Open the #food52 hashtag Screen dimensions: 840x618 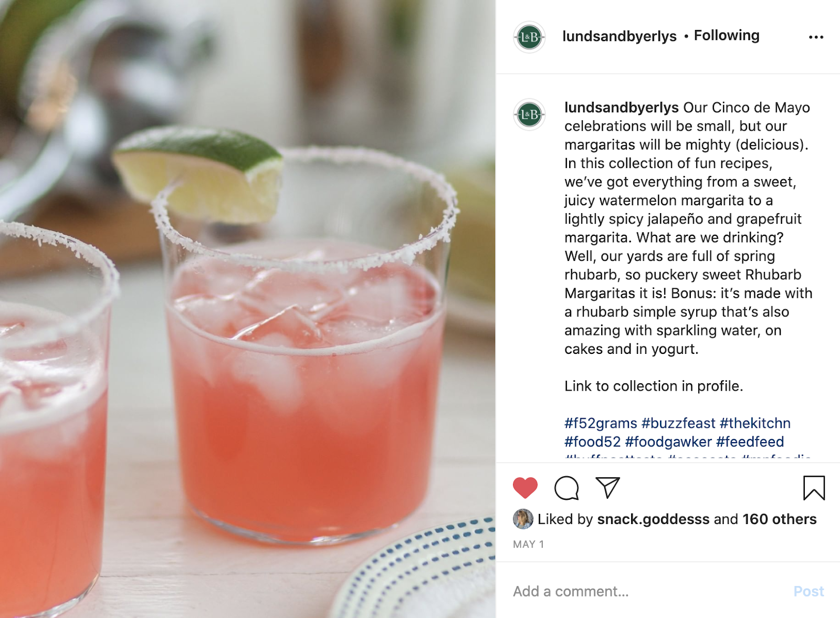point(592,442)
